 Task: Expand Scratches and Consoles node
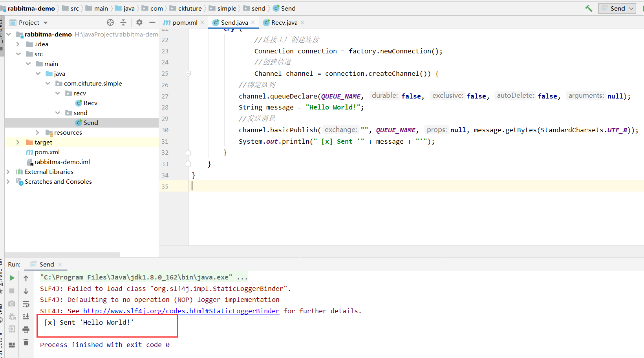(8, 181)
